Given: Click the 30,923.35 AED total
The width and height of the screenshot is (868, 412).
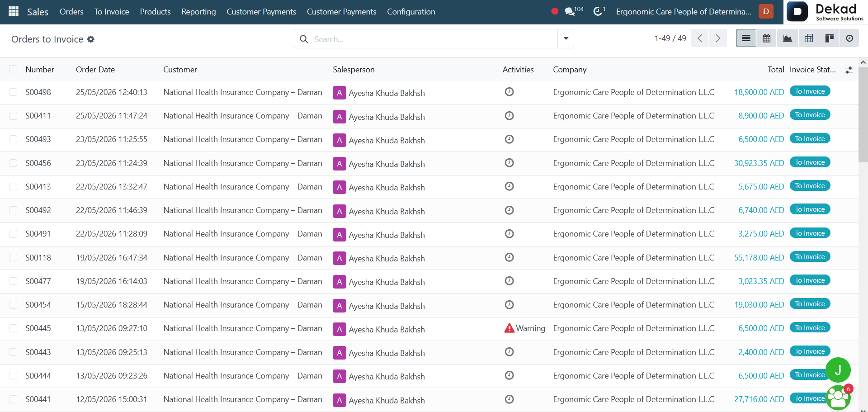Looking at the screenshot, I should click(759, 163).
